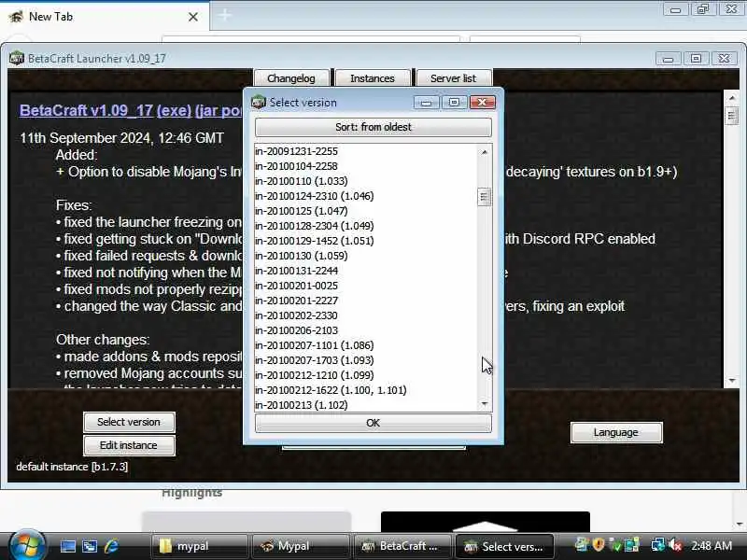Viewport: 747px width, 560px height.
Task: Click version list scrollbar up arrow
Action: click(x=484, y=152)
